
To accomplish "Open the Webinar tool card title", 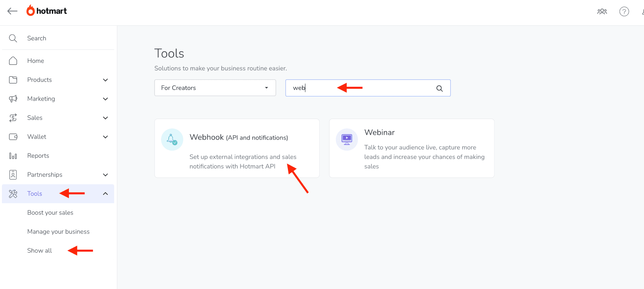I will [x=379, y=133].
